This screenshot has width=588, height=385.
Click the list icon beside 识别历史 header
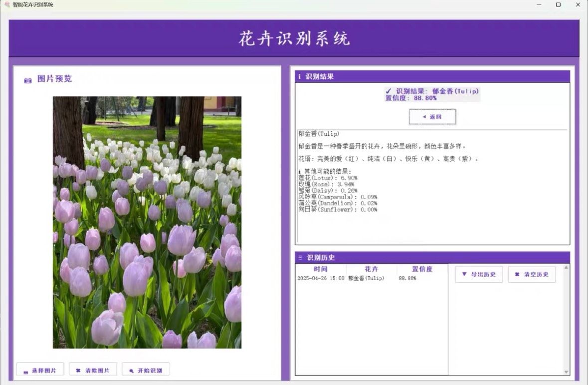point(300,257)
